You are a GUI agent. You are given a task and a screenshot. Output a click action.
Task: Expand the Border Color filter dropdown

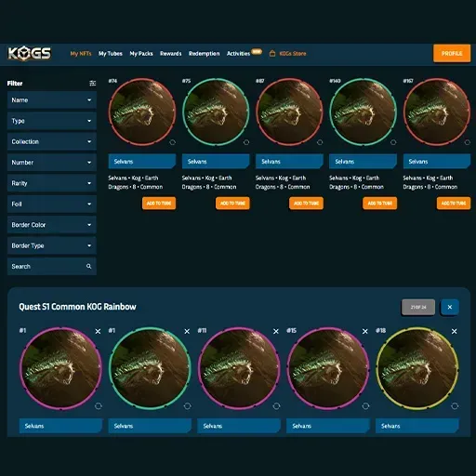point(52,225)
